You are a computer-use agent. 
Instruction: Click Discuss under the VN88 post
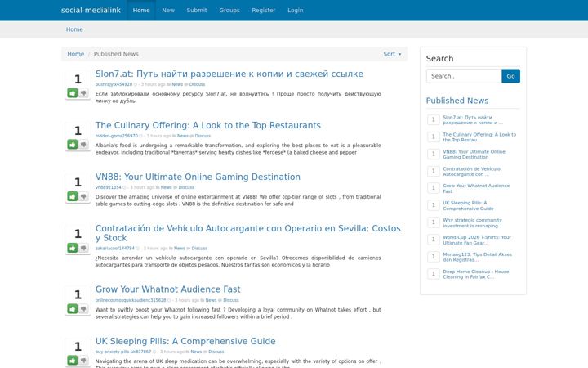click(186, 187)
